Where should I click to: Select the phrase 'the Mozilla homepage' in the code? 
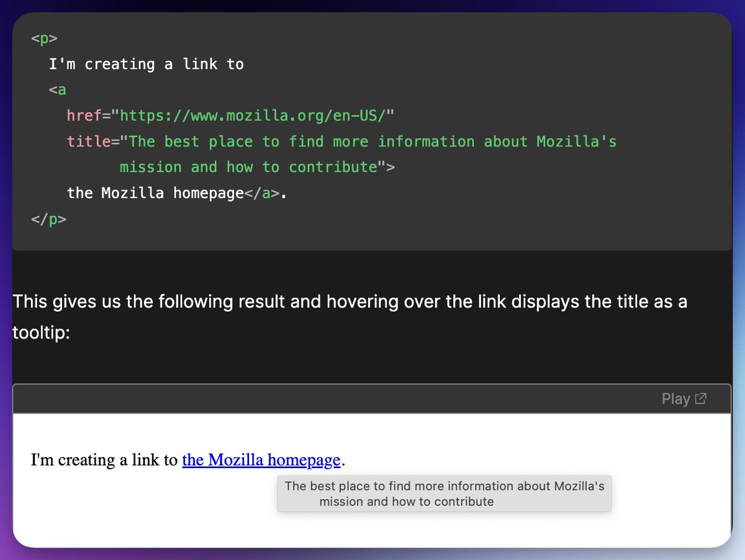click(154, 193)
